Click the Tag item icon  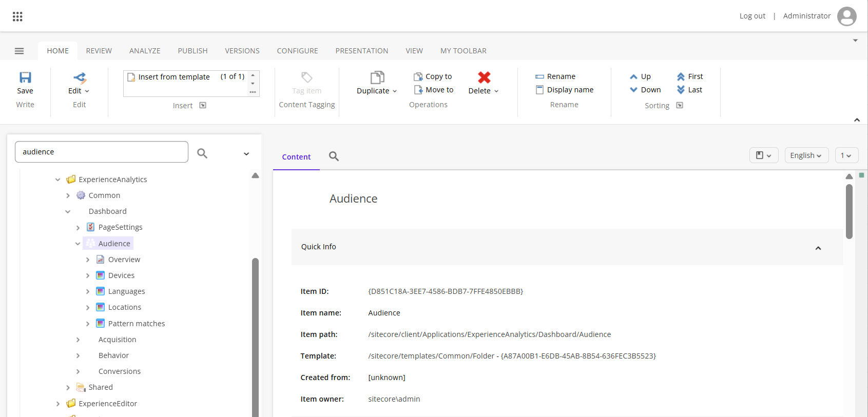(x=306, y=77)
